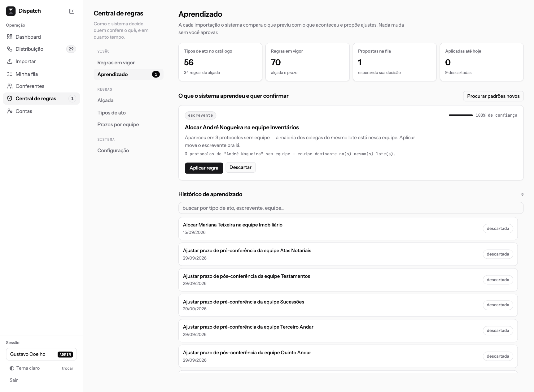
Task: Open the Testamentos pós-conferência history entry
Action: click(x=348, y=280)
